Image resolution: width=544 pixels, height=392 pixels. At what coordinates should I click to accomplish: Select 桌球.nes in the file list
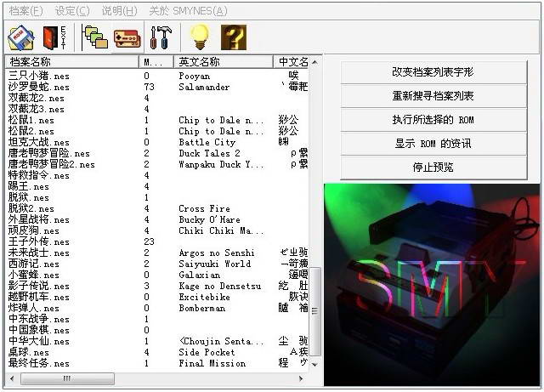click(x=29, y=352)
